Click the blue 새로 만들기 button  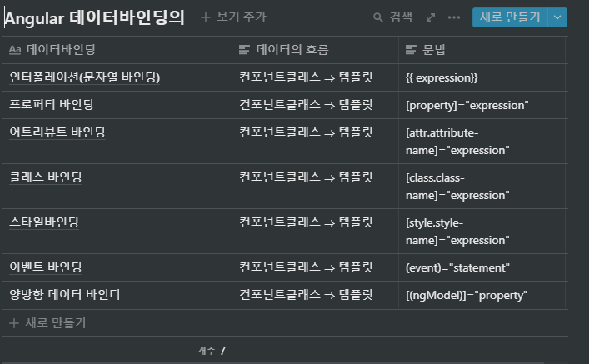(x=510, y=17)
